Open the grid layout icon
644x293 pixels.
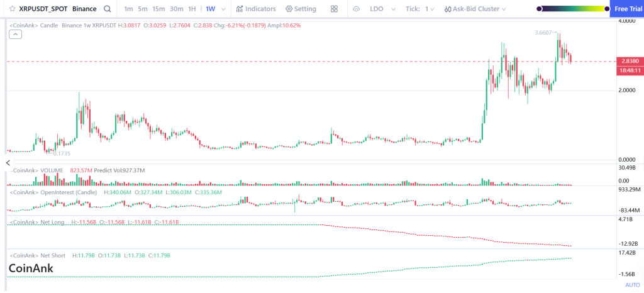coord(334,9)
